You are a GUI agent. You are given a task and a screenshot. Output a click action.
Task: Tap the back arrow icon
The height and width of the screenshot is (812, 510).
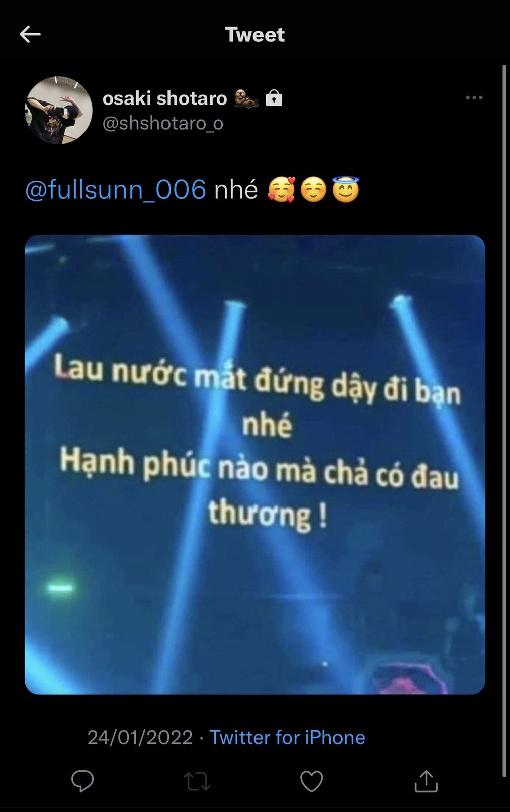click(30, 34)
